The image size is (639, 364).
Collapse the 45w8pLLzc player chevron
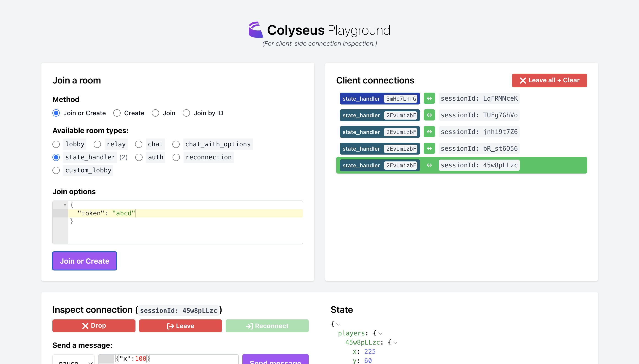pyautogui.click(x=395, y=343)
